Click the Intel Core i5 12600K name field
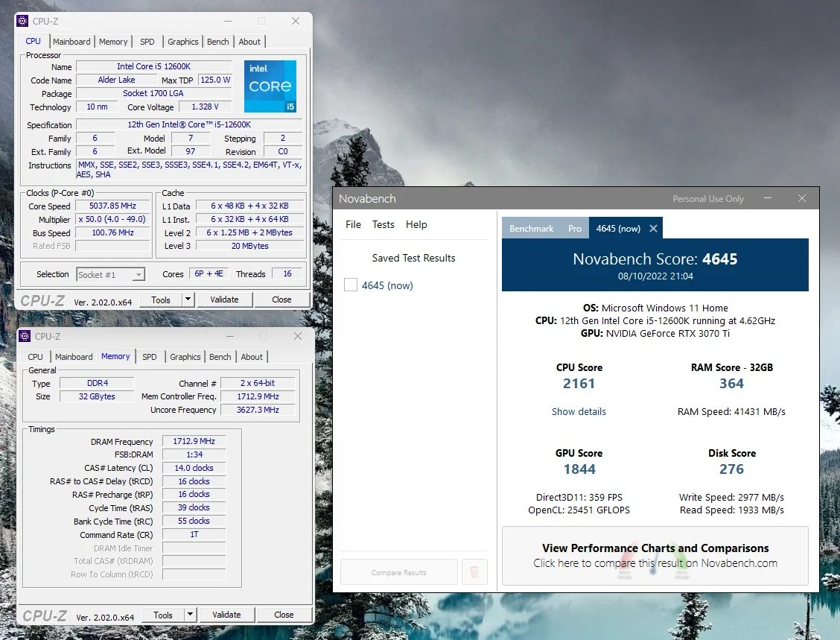Viewport: 840px width, 640px height. click(x=153, y=66)
